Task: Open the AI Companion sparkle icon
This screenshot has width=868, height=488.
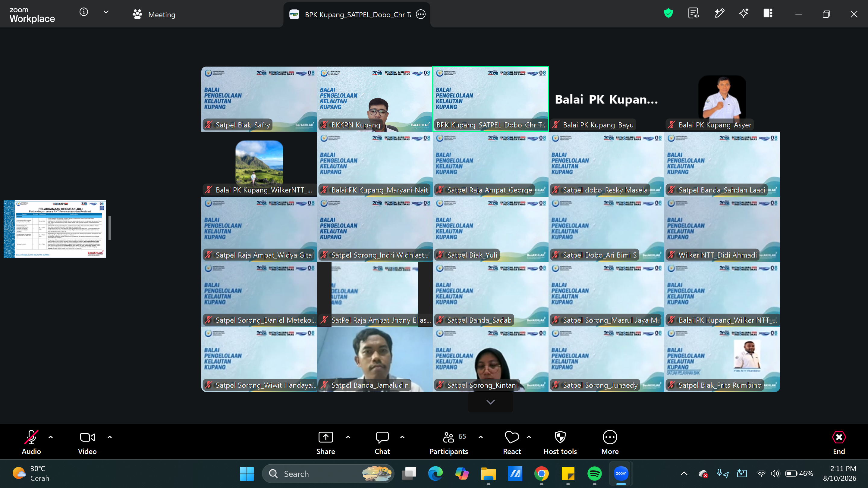Action: tap(744, 14)
